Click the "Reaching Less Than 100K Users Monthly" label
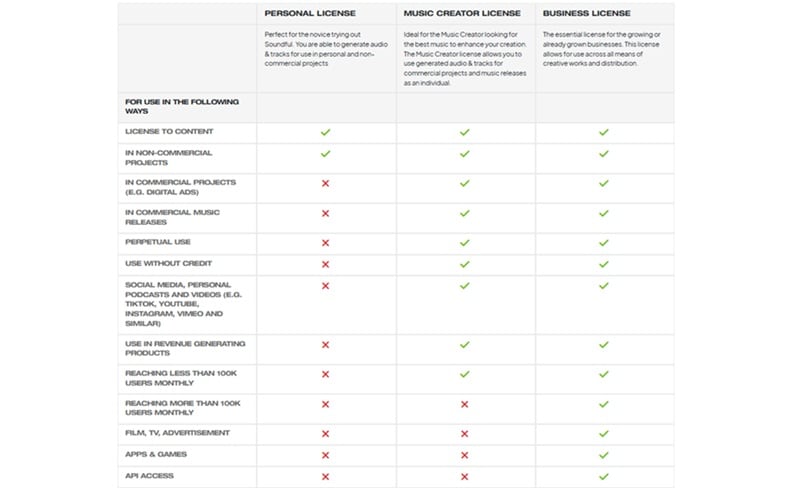 pyautogui.click(x=182, y=378)
